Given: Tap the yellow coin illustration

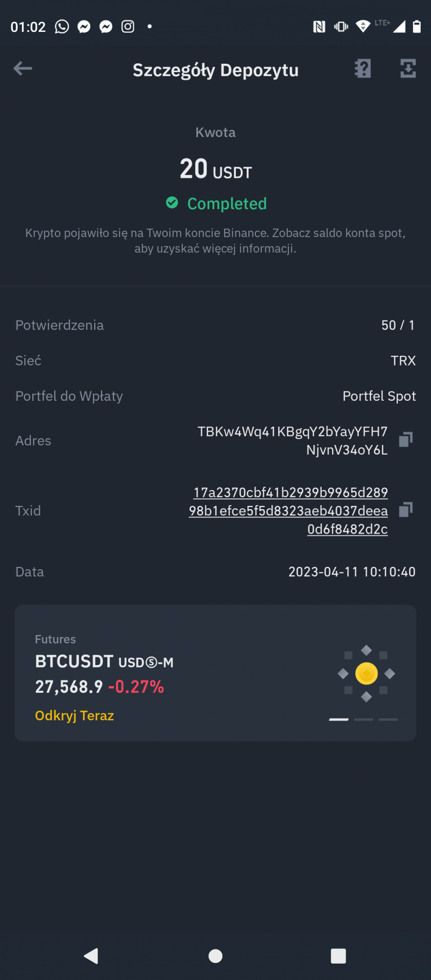Looking at the screenshot, I should (x=366, y=673).
